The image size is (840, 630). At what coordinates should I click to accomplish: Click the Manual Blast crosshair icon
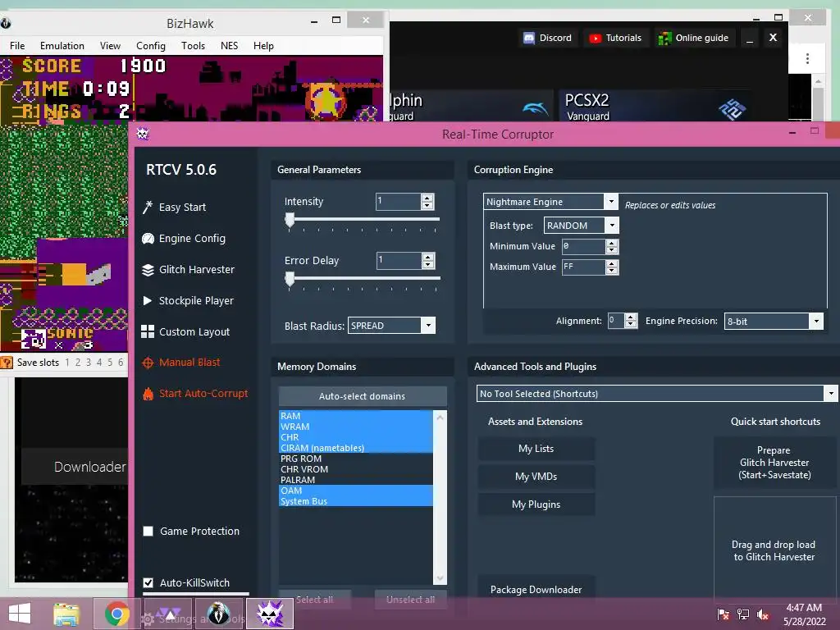[x=148, y=363]
